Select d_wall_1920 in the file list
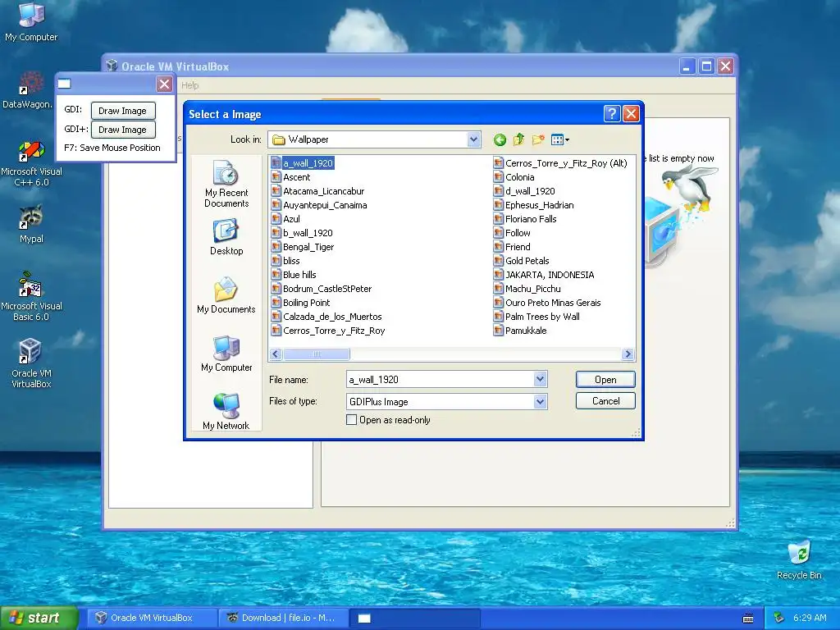 [x=524, y=191]
